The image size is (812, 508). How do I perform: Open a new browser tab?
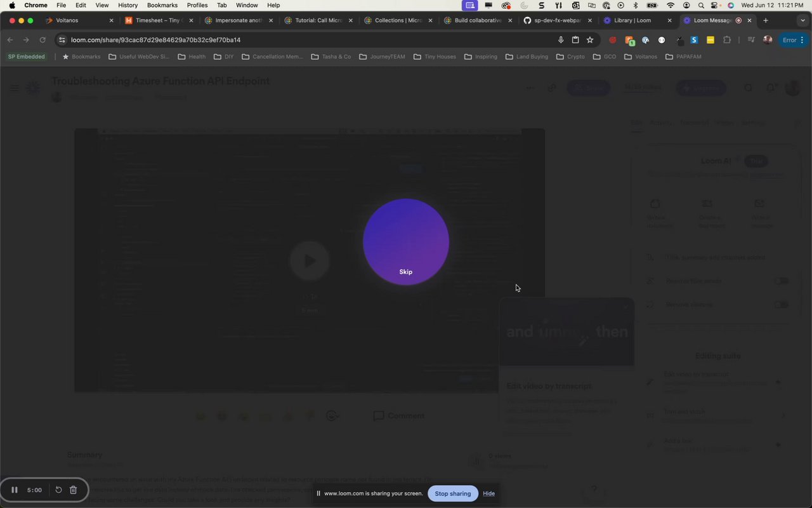pyautogui.click(x=766, y=20)
